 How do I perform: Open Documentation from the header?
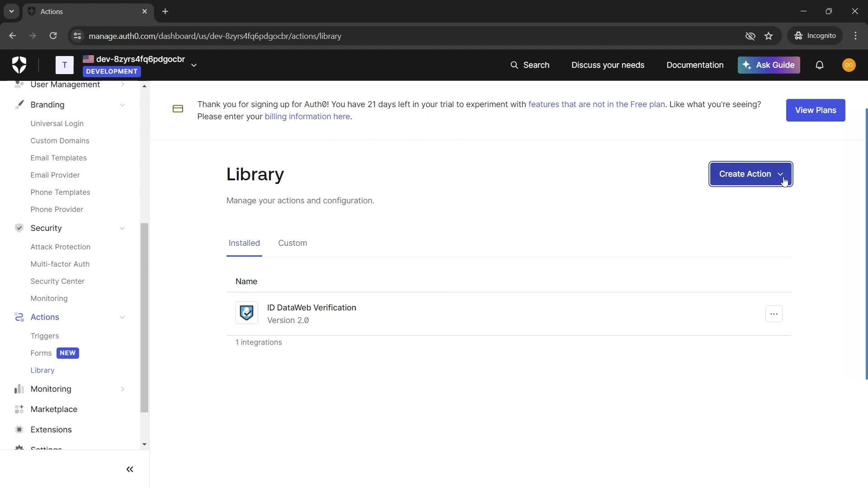tap(695, 65)
